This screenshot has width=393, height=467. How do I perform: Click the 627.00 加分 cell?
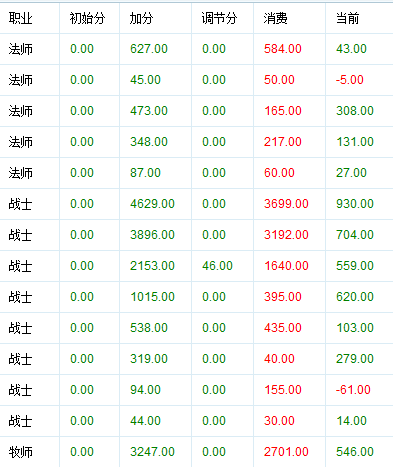pyautogui.click(x=149, y=49)
